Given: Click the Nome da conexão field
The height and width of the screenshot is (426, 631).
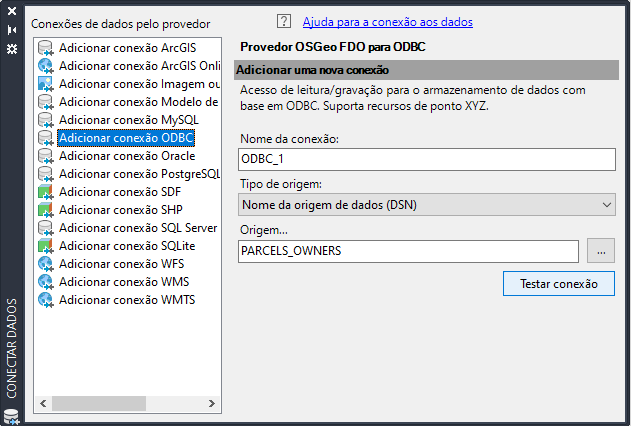Looking at the screenshot, I should click(427, 159).
